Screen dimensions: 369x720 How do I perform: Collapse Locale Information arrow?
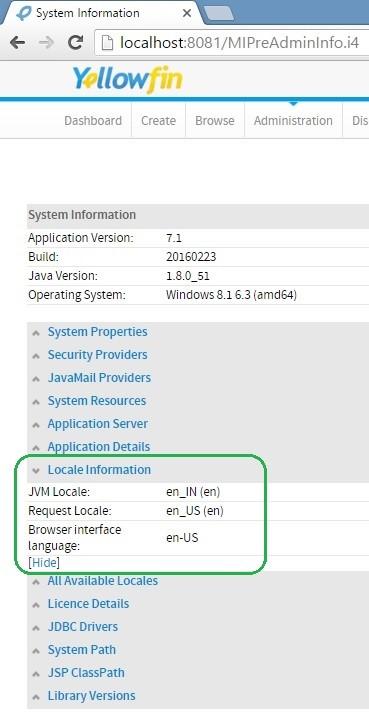pos(36,471)
